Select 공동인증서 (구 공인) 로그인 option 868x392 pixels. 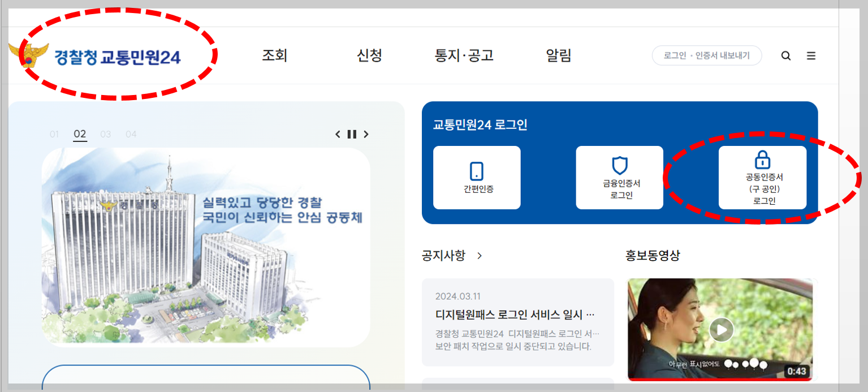(763, 178)
